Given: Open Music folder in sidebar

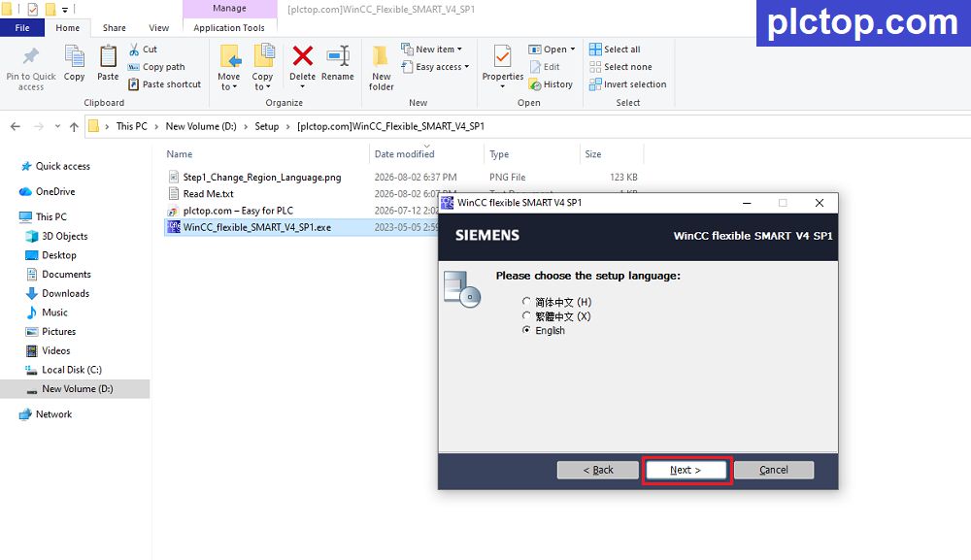Looking at the screenshot, I should coord(47,313).
